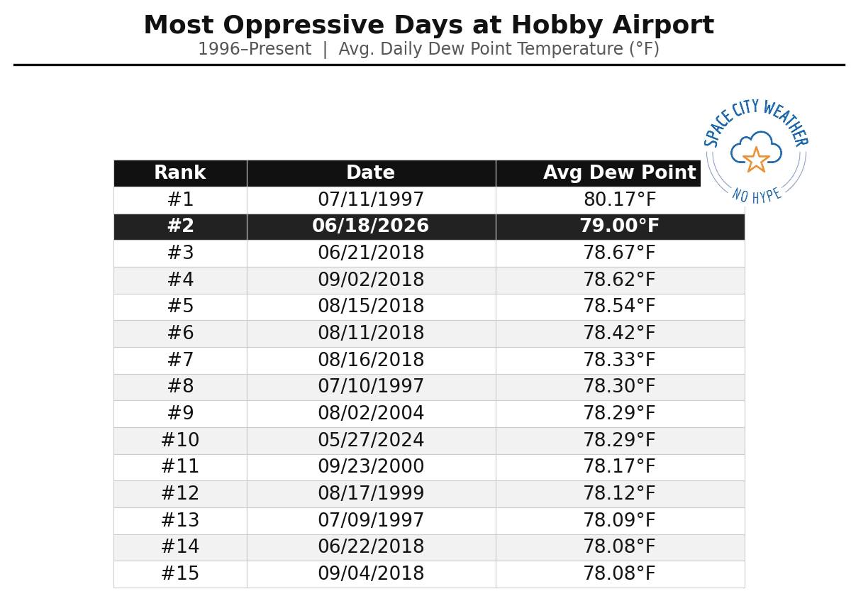Screen dimensions: 868x606
Task: Select the Date column header
Action: 371,173
